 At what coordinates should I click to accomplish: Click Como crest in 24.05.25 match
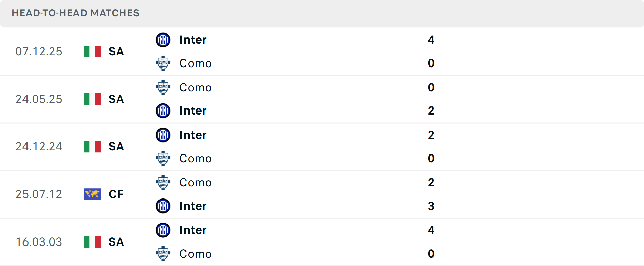click(163, 87)
